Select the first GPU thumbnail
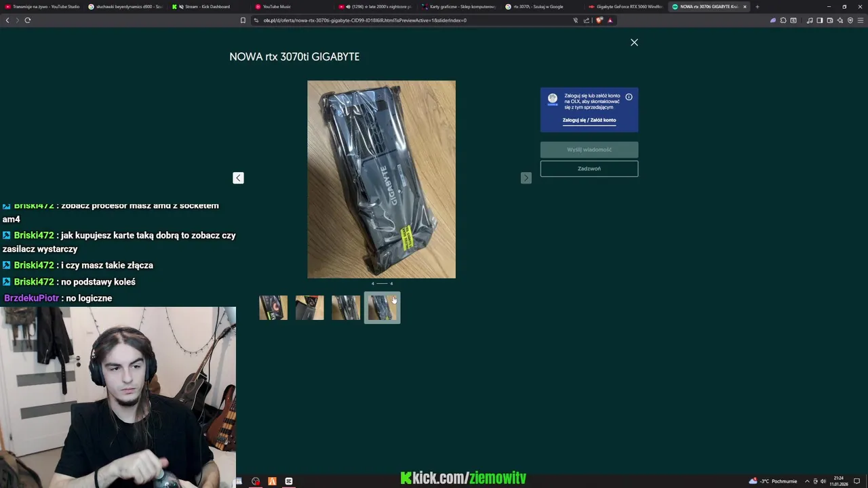 tap(273, 308)
